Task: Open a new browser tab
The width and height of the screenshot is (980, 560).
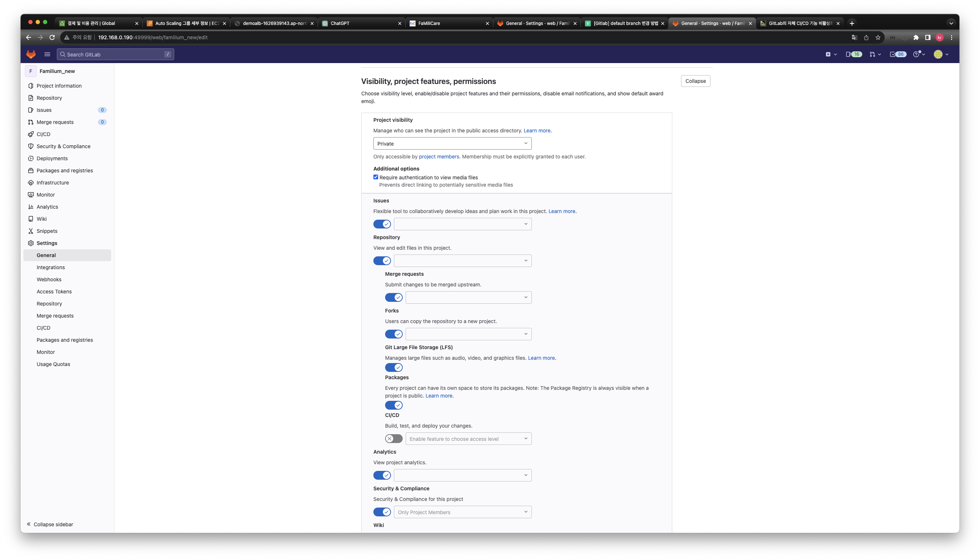Action: [852, 23]
